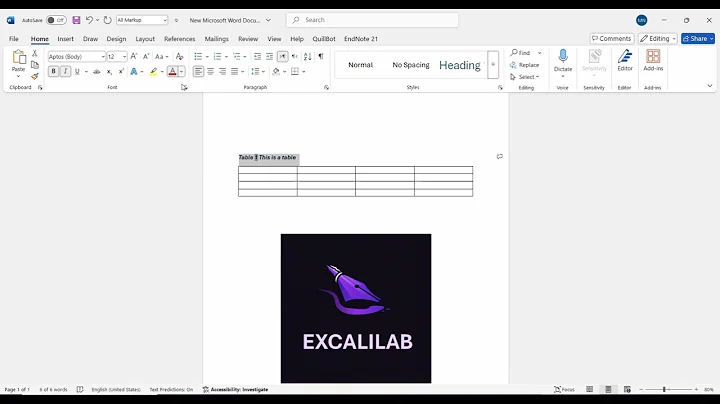720x404 pixels.
Task: Click the Increase Indent icon
Action: pyautogui.click(x=269, y=56)
